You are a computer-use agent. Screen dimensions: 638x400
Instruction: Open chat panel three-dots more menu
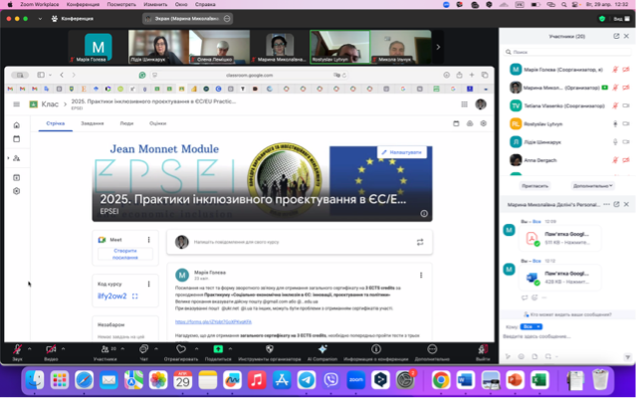coord(606,204)
